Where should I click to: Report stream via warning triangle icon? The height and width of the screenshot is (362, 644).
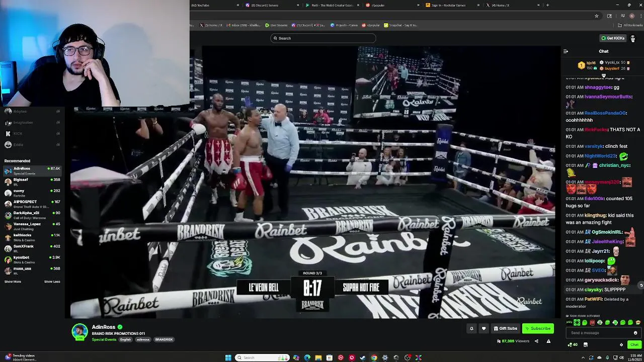[548, 341]
